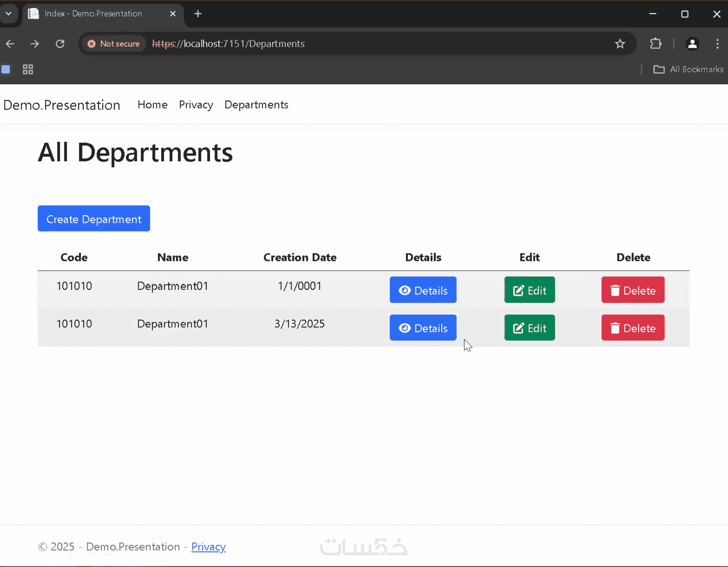Screen dimensions: 728x567
Task: Open the Demo.Presentation brand link
Action: click(62, 105)
